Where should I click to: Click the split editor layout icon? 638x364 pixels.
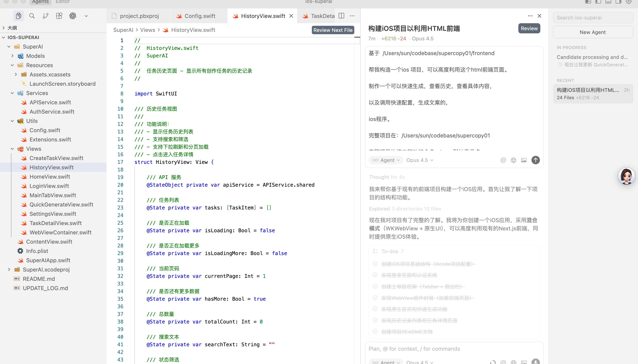pos(341,16)
